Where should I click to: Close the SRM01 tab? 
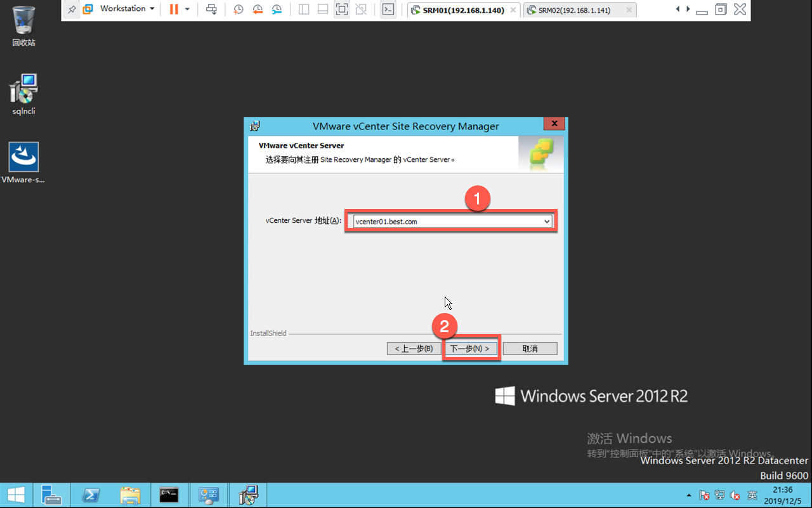[x=513, y=10]
